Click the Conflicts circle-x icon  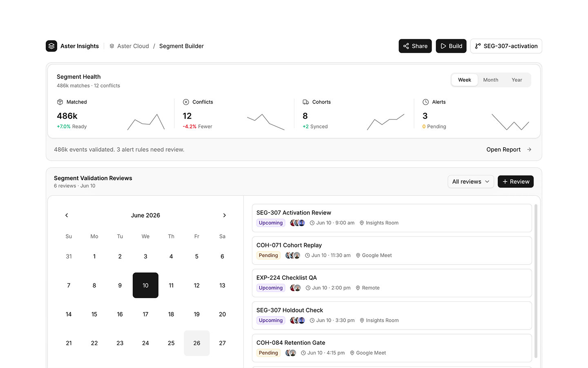click(186, 102)
